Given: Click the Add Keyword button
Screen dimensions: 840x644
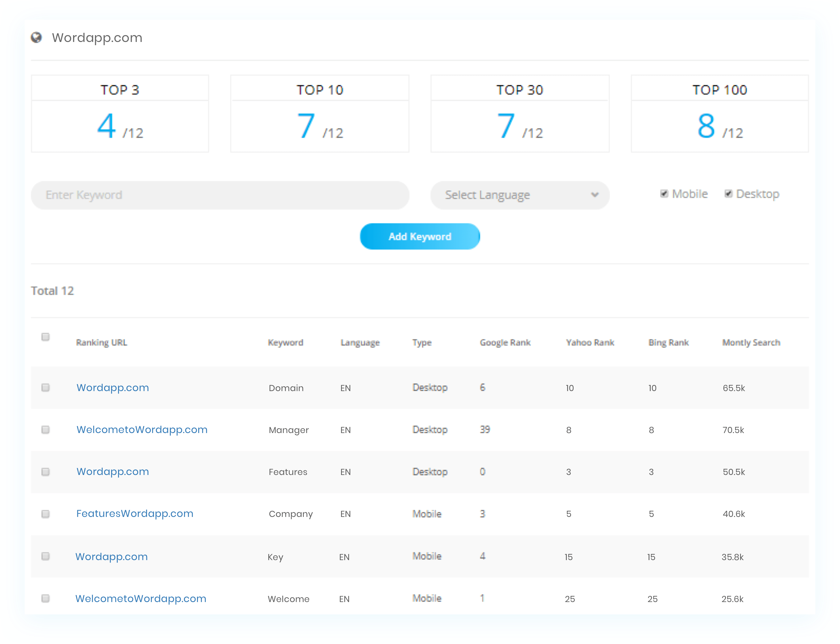Looking at the screenshot, I should [420, 236].
